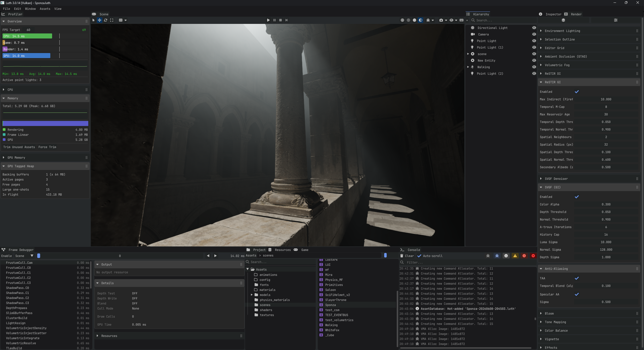The image size is (644, 350).
Task: Click the Force Trim button
Action: coord(47,147)
